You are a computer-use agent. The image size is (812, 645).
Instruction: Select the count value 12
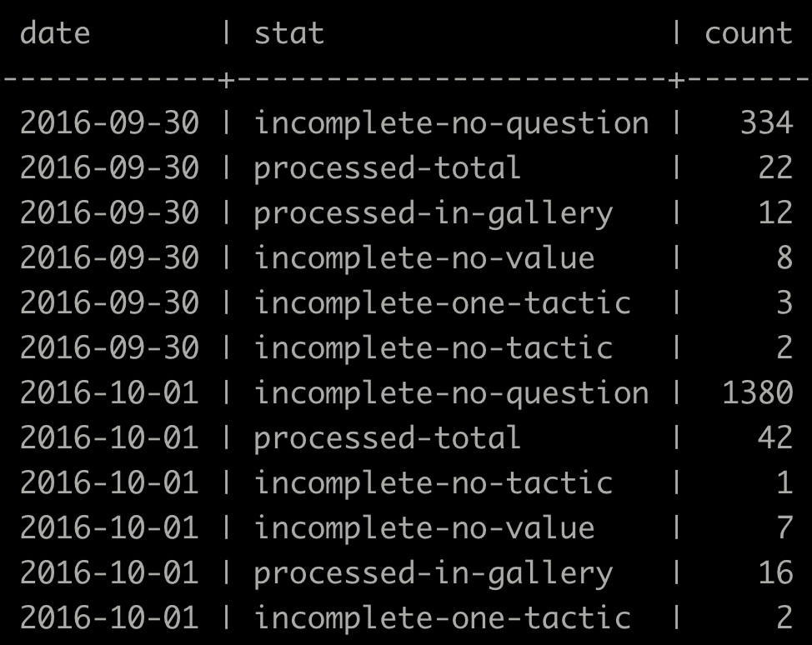coord(774,213)
